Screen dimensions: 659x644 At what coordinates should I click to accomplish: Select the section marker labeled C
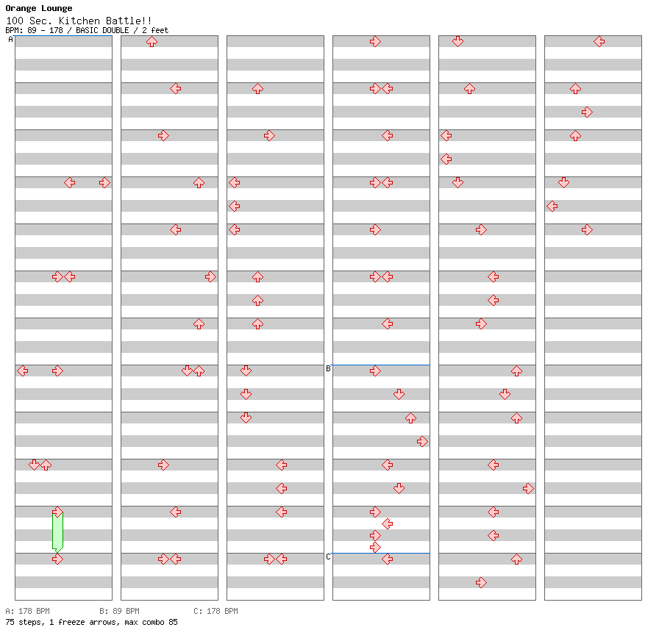pyautogui.click(x=328, y=557)
